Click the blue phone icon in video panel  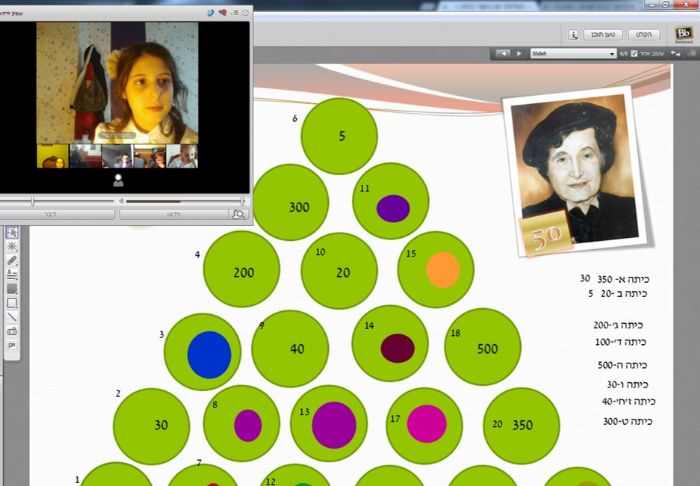coord(211,13)
